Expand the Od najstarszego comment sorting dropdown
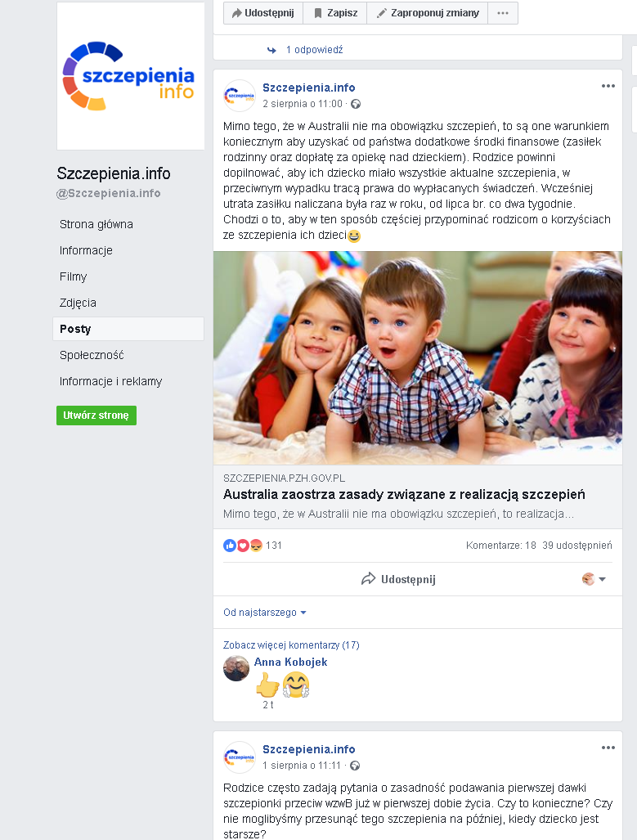The width and height of the screenshot is (637, 840). pyautogui.click(x=265, y=613)
